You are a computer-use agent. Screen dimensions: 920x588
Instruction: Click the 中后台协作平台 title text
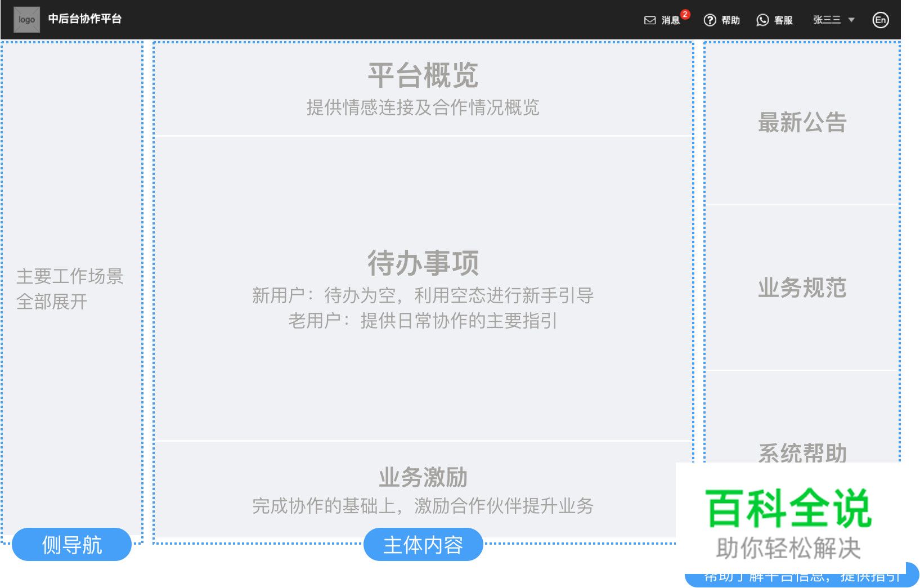[86, 19]
